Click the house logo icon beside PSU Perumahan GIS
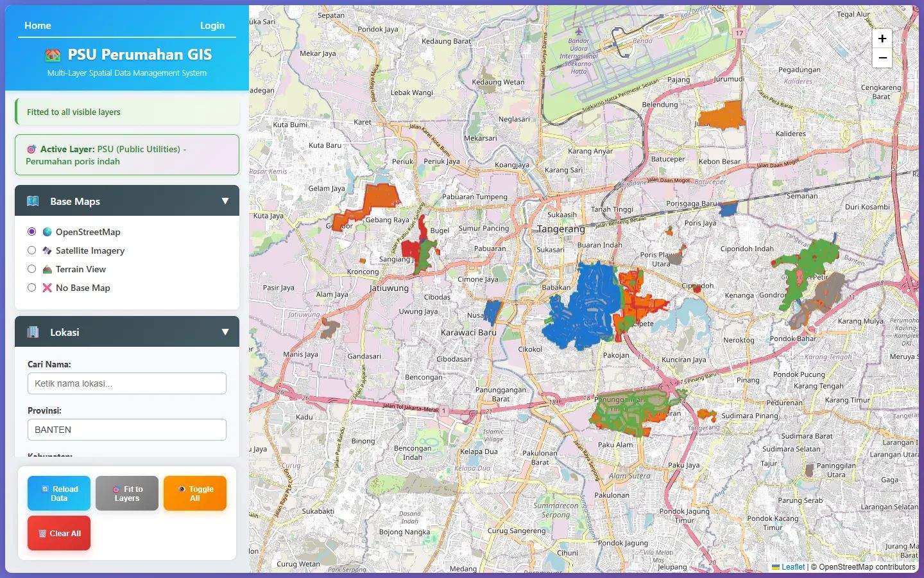This screenshot has width=924, height=578. coord(53,55)
